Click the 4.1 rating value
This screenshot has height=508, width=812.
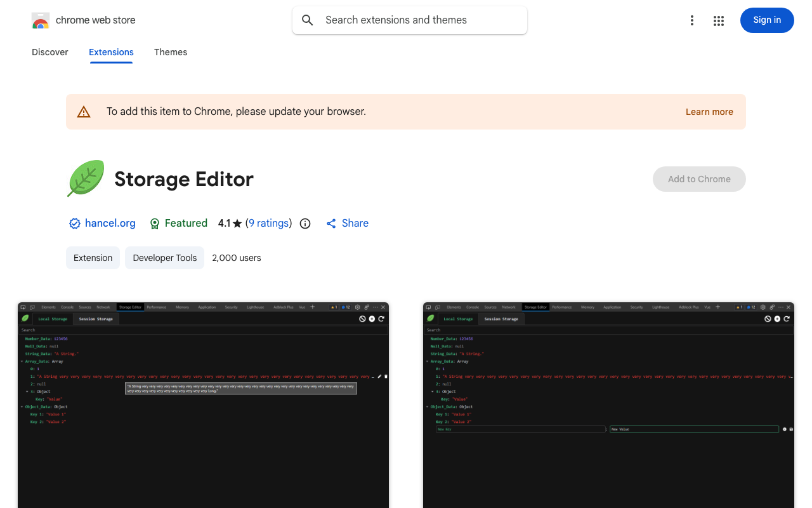point(224,224)
